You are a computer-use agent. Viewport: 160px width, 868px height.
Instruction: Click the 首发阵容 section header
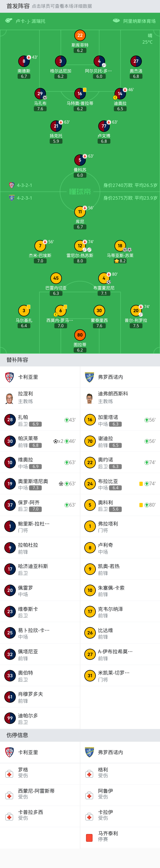pos(18,6)
